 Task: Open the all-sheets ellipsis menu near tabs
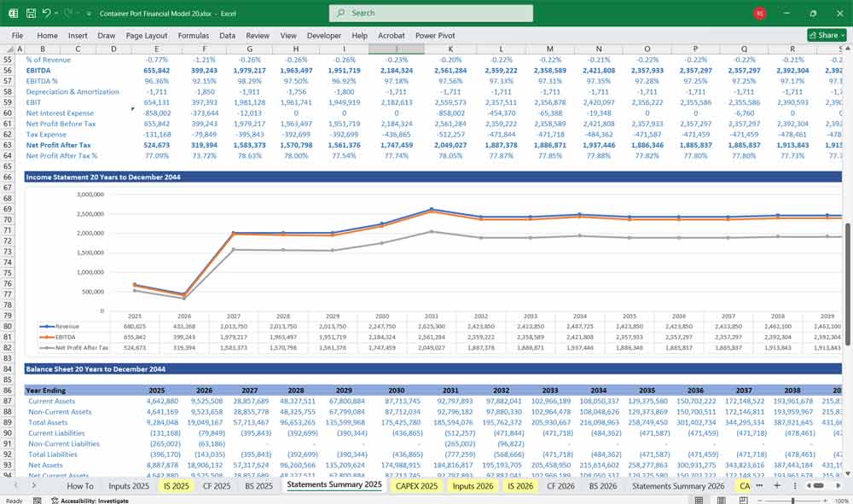point(759,485)
